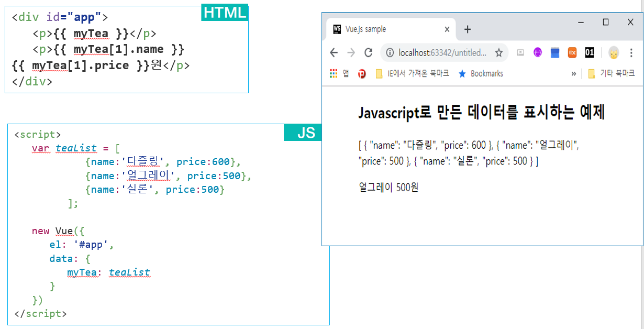644x329 pixels.
Task: Click the myTea: teaList code line
Action: 108,272
